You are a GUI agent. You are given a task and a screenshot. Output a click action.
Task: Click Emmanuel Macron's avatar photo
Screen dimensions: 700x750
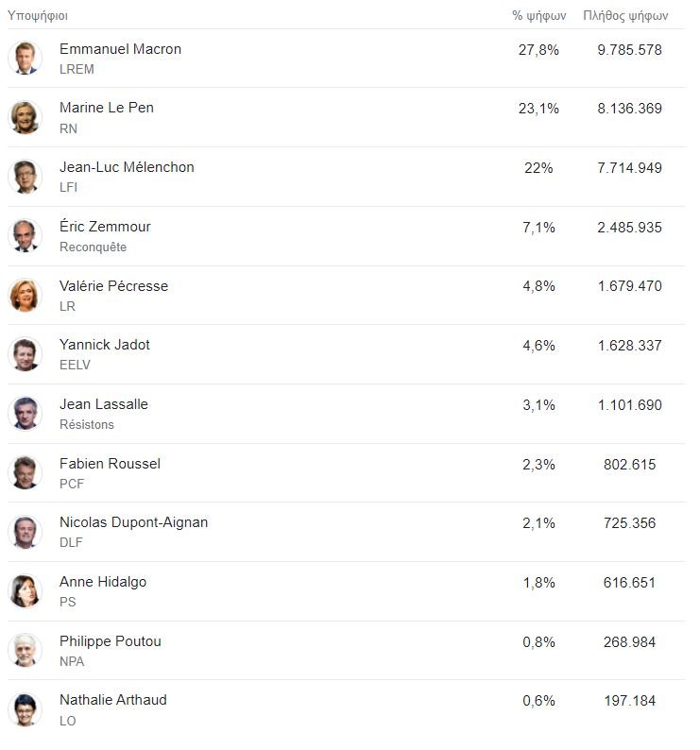pos(26,59)
